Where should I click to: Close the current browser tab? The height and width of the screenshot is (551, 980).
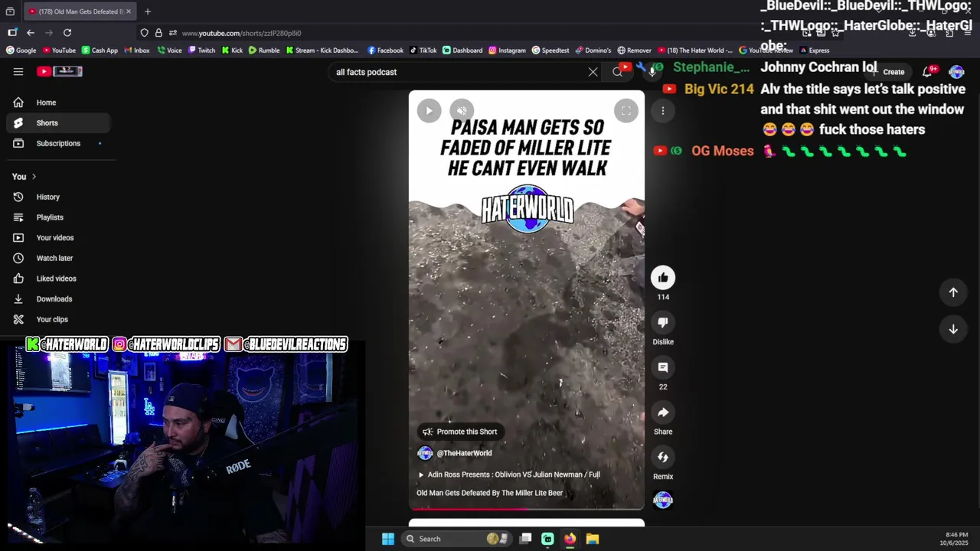click(129, 11)
